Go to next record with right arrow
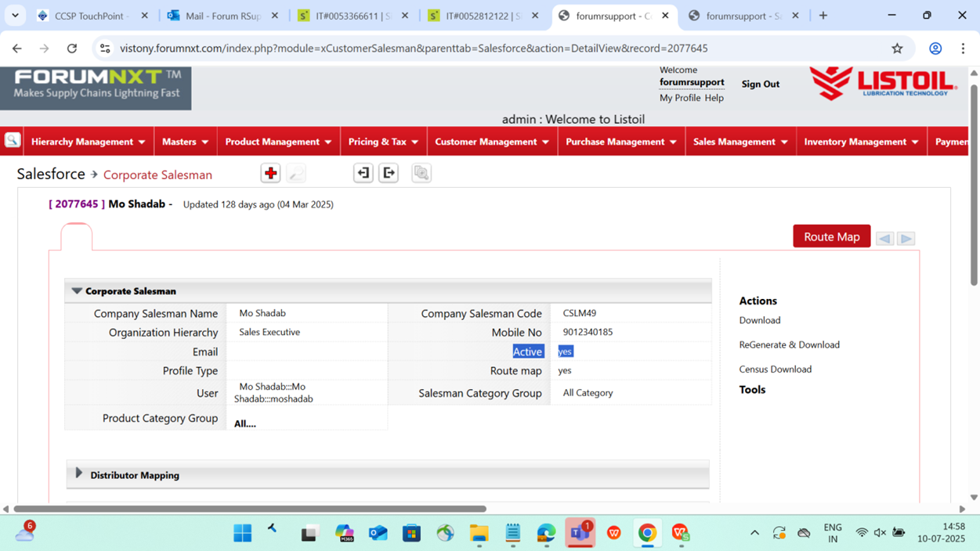 pos(906,238)
